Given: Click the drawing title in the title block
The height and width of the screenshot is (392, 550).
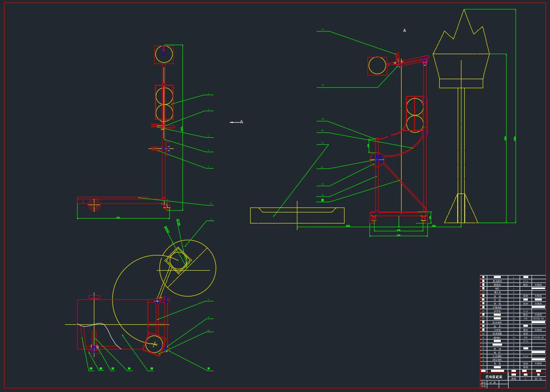Looking at the screenshot, I should pos(494,377).
